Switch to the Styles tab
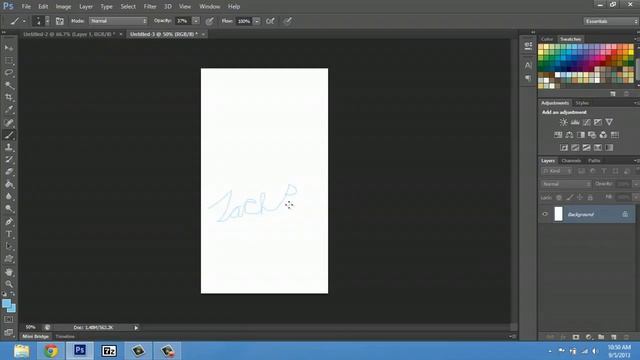 point(582,103)
